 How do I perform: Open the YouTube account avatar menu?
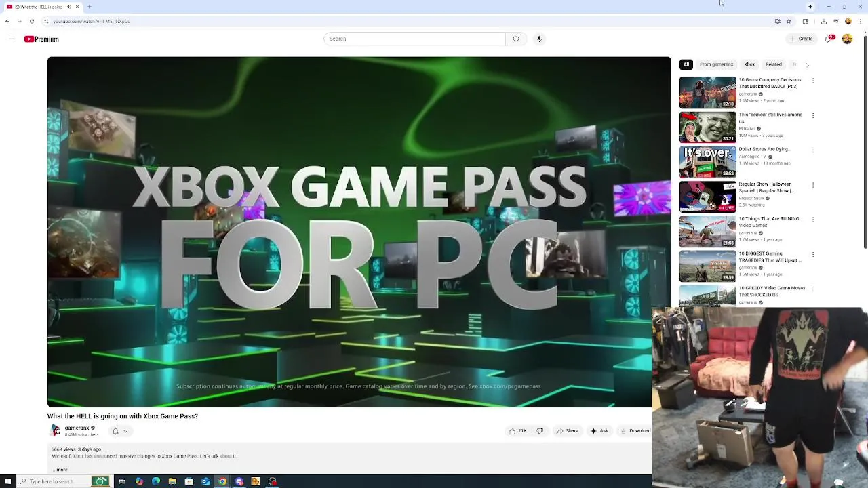click(x=847, y=39)
